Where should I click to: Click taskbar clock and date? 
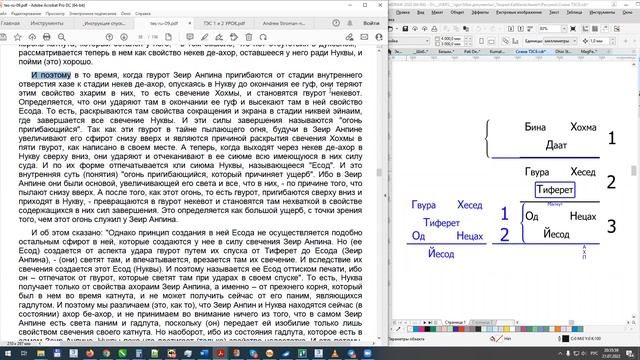610,353
